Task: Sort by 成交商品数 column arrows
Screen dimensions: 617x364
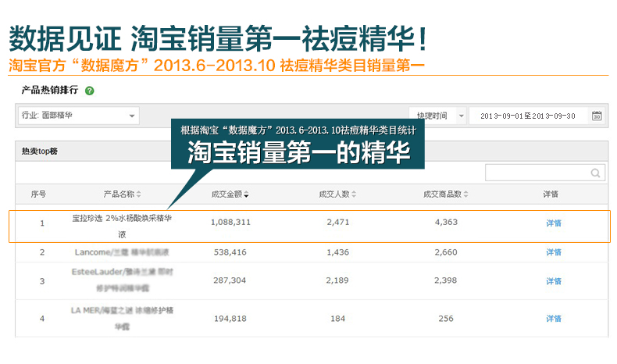Action: pyautogui.click(x=466, y=194)
